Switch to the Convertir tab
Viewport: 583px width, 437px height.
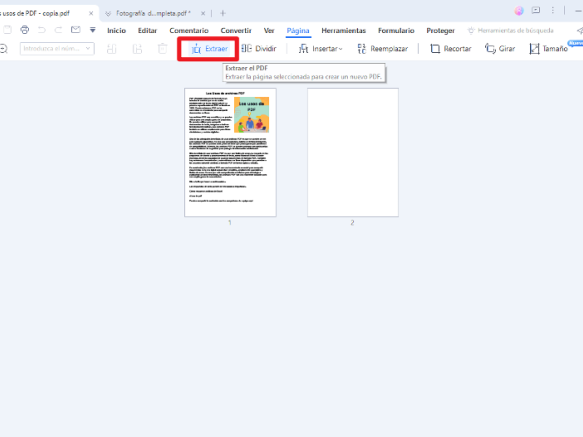point(236,30)
